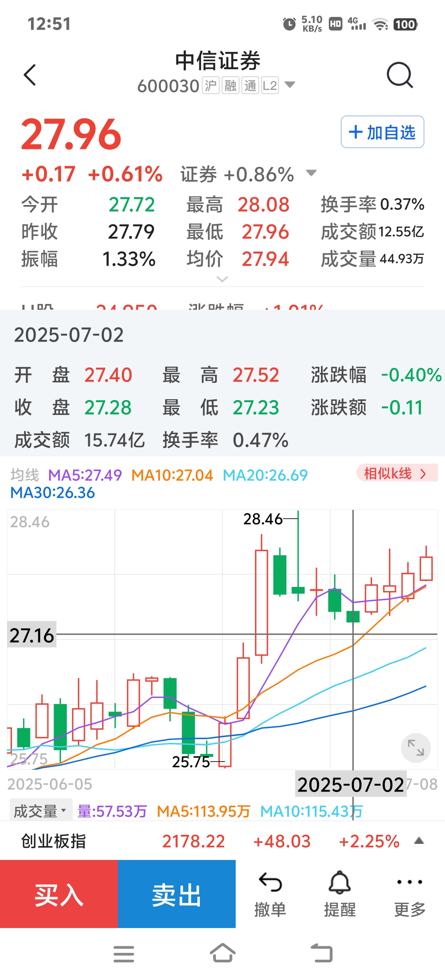Tap the WiFi status icon
This screenshot has width=445, height=980.
tap(380, 24)
